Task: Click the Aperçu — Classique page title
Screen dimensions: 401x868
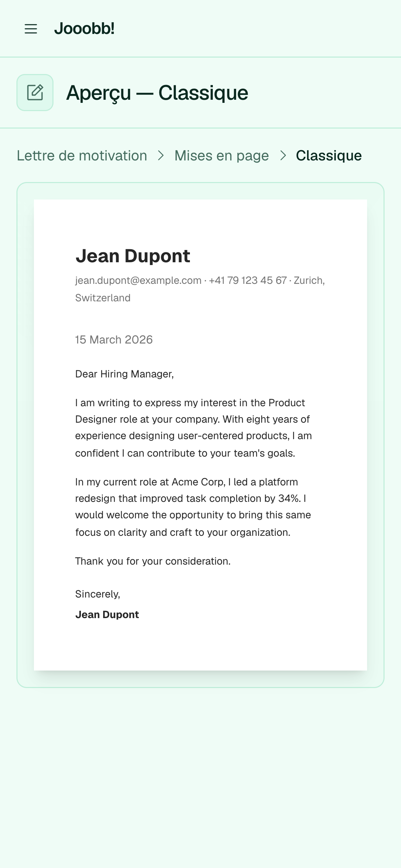Action: 157,93
